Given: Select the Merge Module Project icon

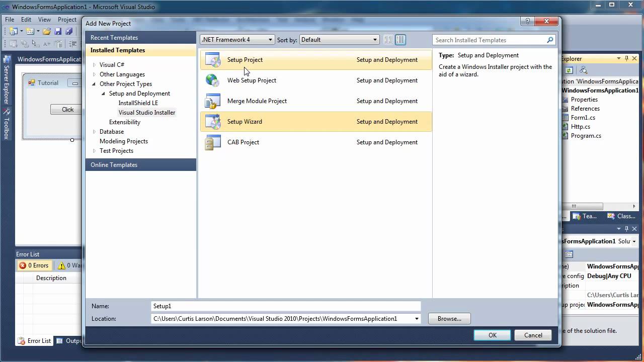Looking at the screenshot, I should 213,101.
